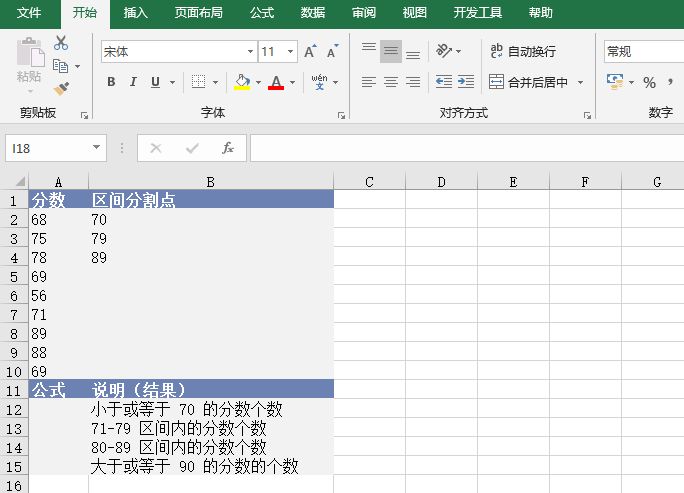The image size is (684, 493).
Task: Click the 合并后居中 button
Action: 529,82
